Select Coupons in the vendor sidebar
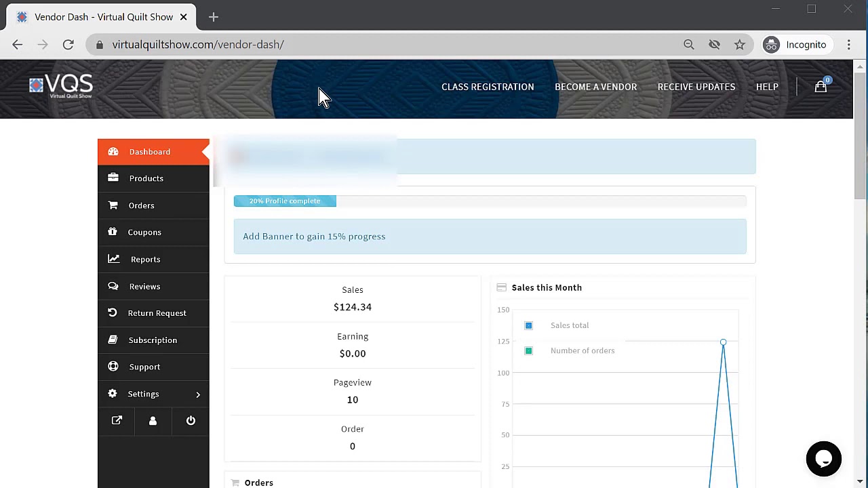Image resolution: width=868 pixels, height=488 pixels. coord(153,232)
